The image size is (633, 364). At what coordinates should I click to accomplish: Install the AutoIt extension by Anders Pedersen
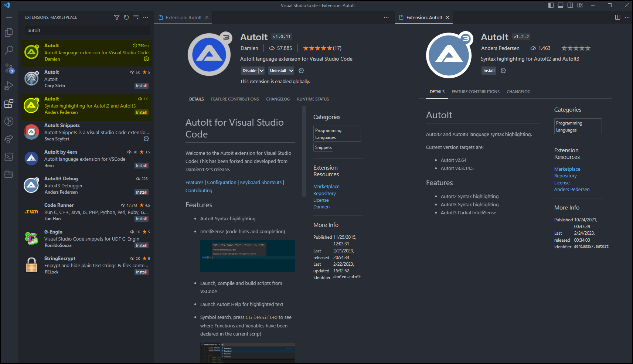[x=489, y=70]
